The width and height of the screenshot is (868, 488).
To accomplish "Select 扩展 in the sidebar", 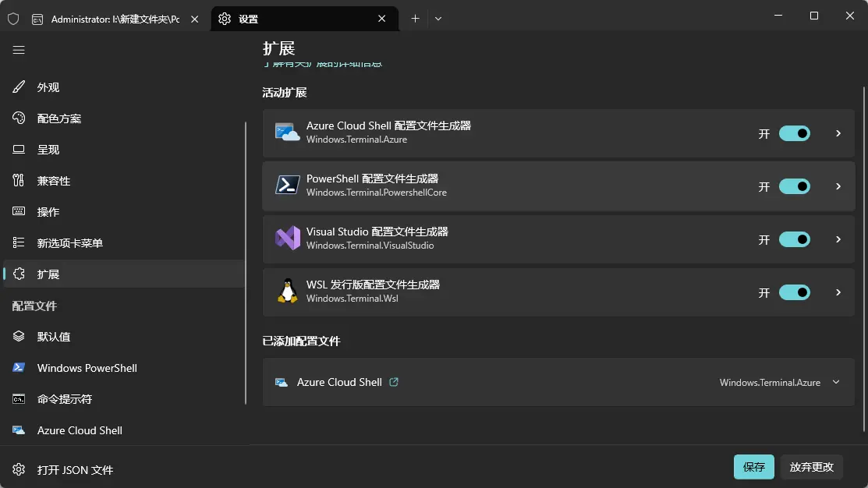I will (x=124, y=274).
